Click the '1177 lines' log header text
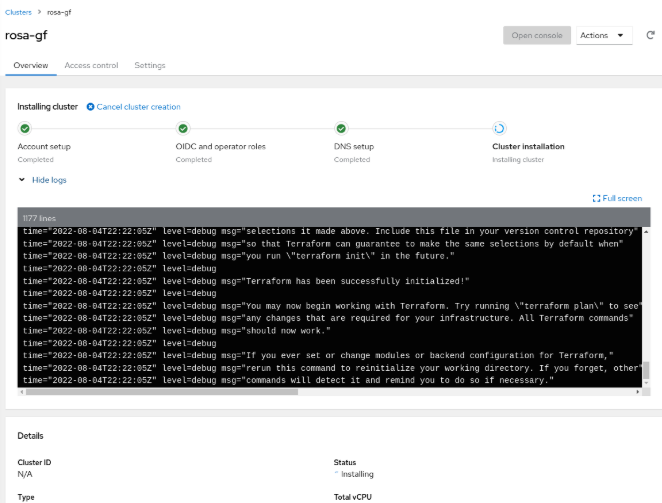The image size is (662, 503). [39, 218]
